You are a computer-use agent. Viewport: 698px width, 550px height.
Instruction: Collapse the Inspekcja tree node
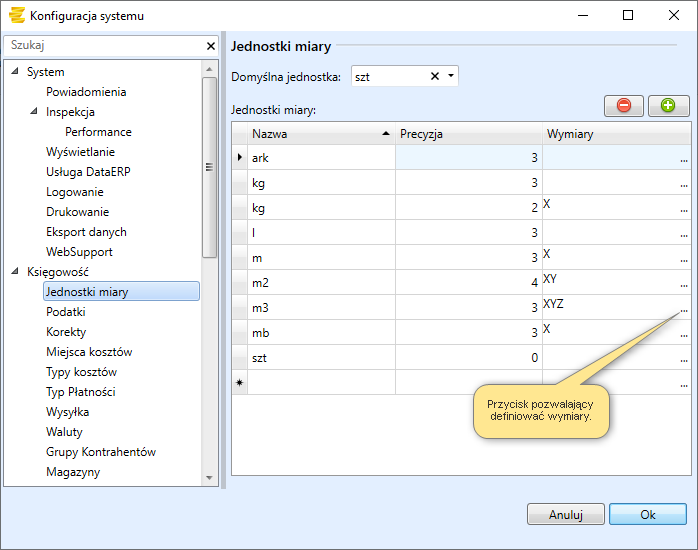pyautogui.click(x=34, y=112)
